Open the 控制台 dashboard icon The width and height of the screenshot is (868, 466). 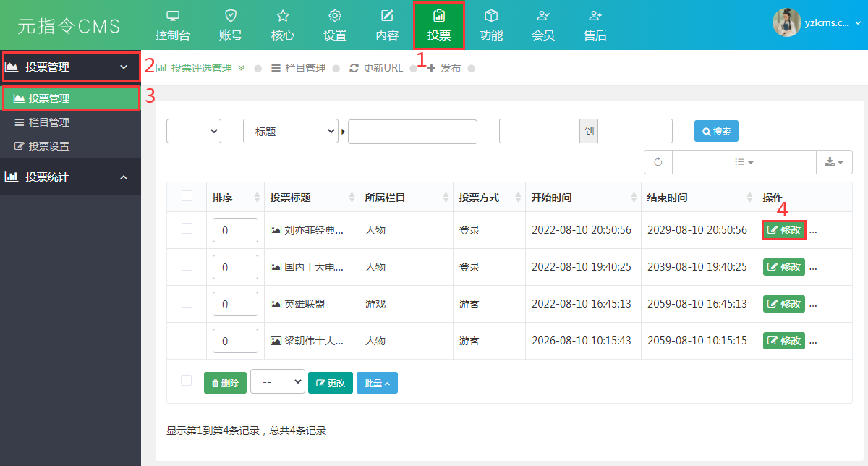pos(173,15)
